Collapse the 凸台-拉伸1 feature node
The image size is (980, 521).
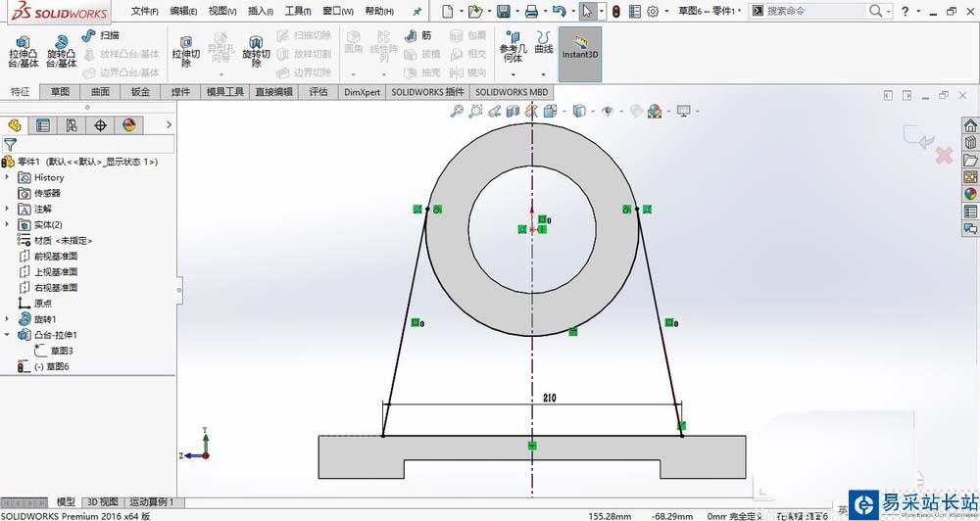click(9, 335)
